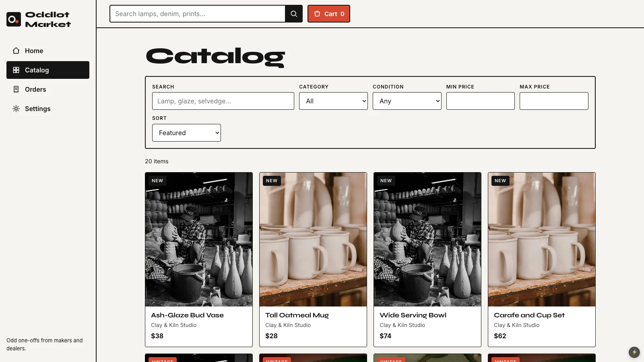Viewport: 644px width, 362px height.
Task: Open the Condition dropdown showing Any
Action: point(407,101)
